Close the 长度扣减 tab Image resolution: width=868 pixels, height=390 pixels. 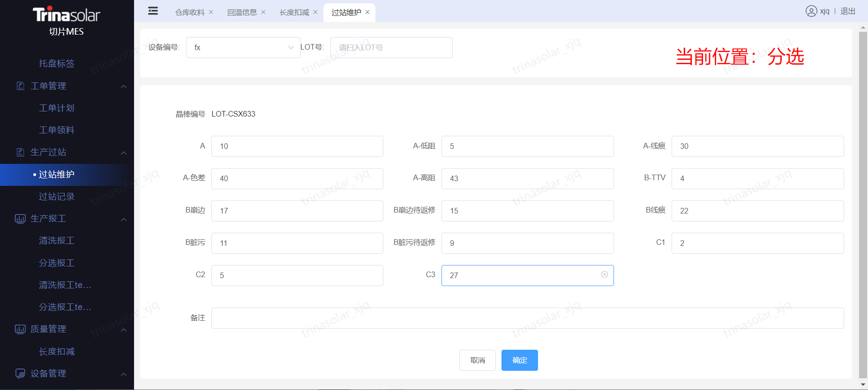pyautogui.click(x=315, y=12)
